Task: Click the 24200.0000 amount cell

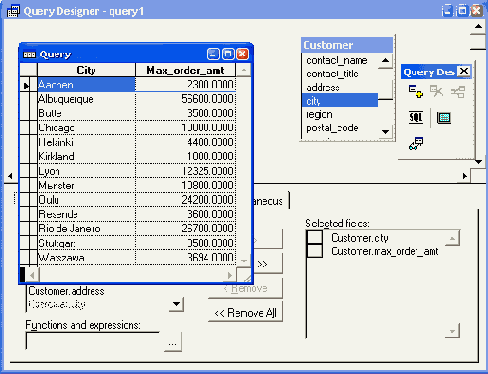Action: pyautogui.click(x=185, y=200)
